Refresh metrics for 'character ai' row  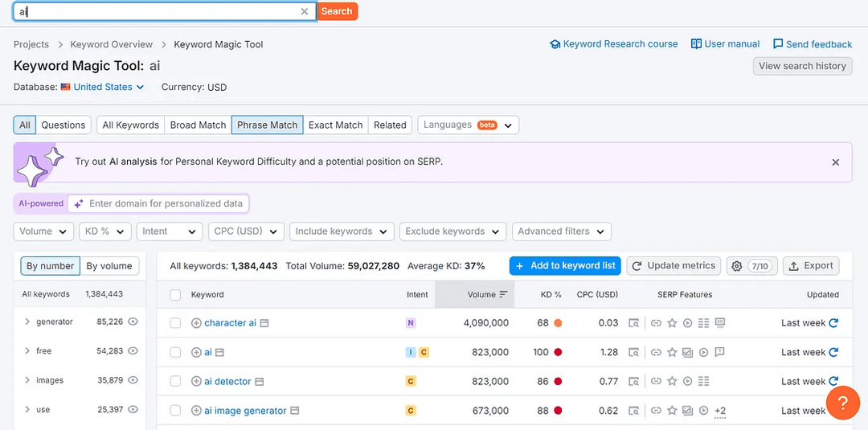point(833,323)
